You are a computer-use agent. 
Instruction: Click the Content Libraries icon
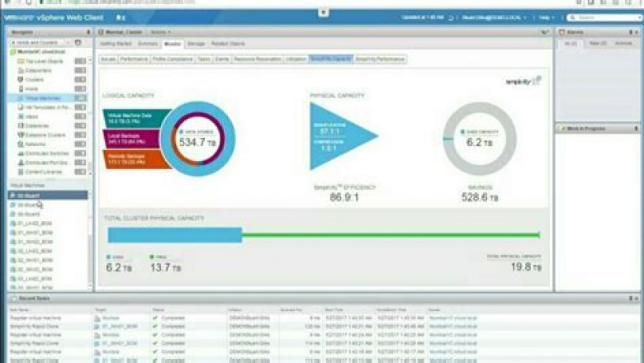[x=18, y=171]
